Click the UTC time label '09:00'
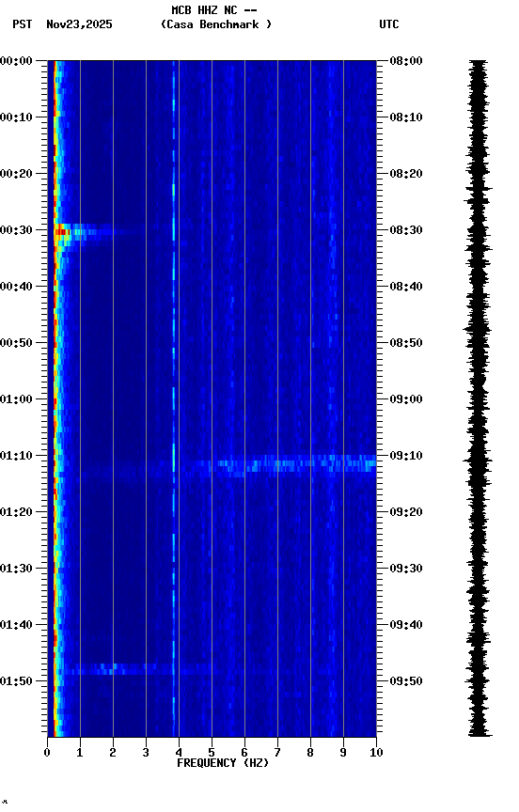 [406, 399]
